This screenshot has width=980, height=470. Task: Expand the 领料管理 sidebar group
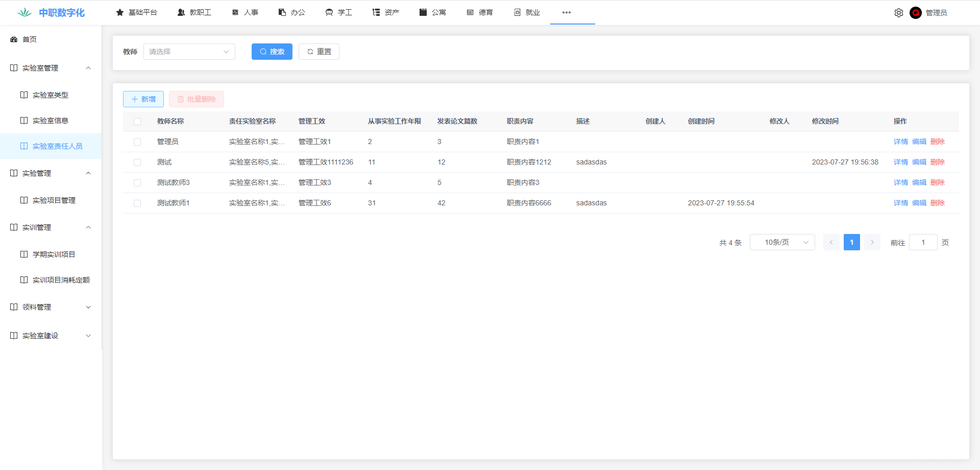click(x=51, y=307)
